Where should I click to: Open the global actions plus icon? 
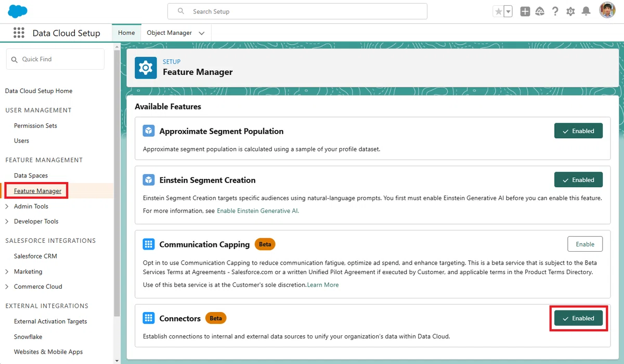(x=525, y=11)
